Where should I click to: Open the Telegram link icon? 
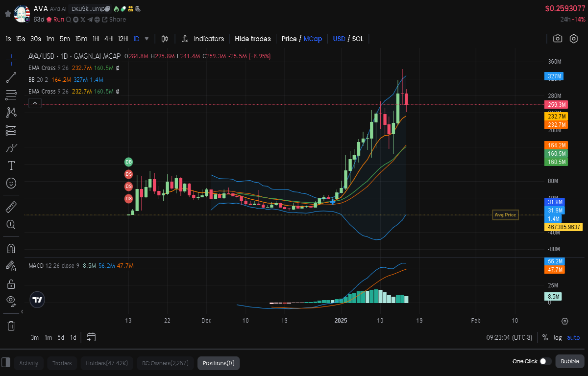click(x=90, y=20)
